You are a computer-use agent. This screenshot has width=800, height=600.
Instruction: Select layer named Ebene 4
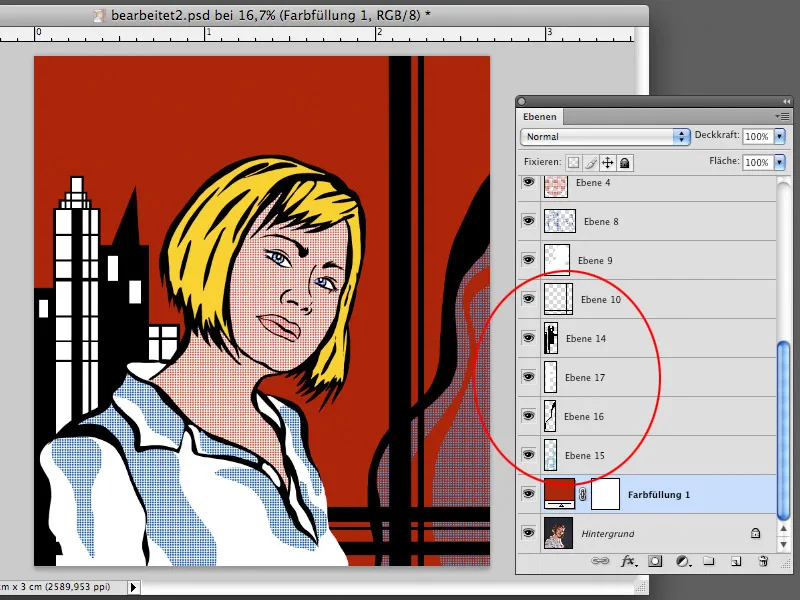click(593, 183)
